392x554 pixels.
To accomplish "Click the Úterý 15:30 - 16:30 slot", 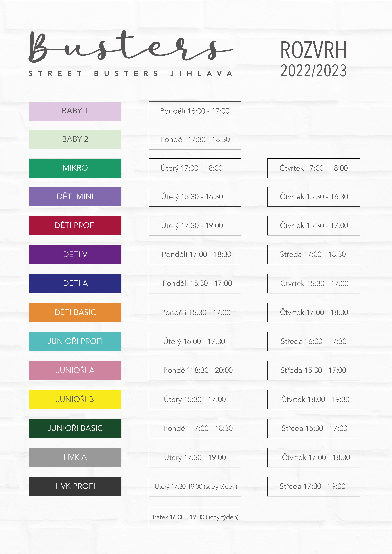I will pyautogui.click(x=195, y=197).
